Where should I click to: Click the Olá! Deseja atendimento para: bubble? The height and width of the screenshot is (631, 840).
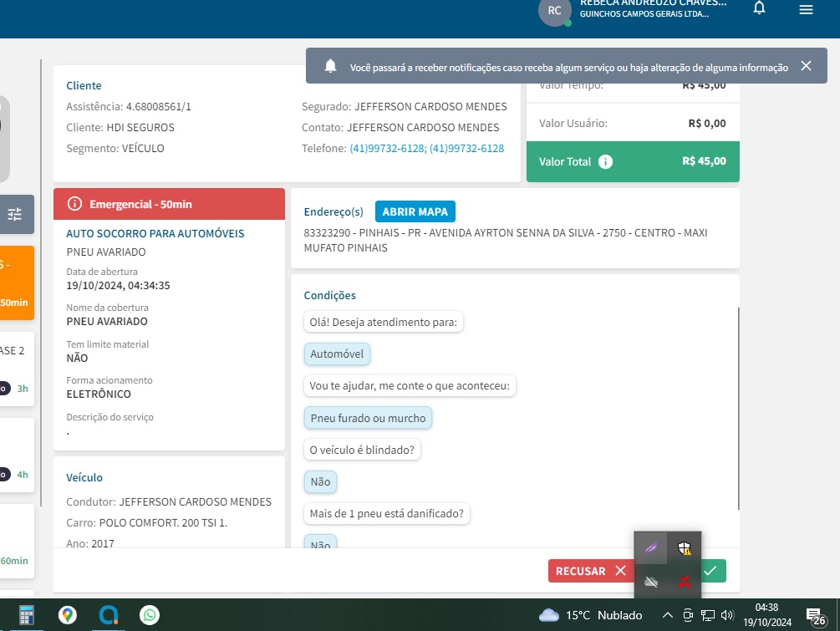coord(384,322)
